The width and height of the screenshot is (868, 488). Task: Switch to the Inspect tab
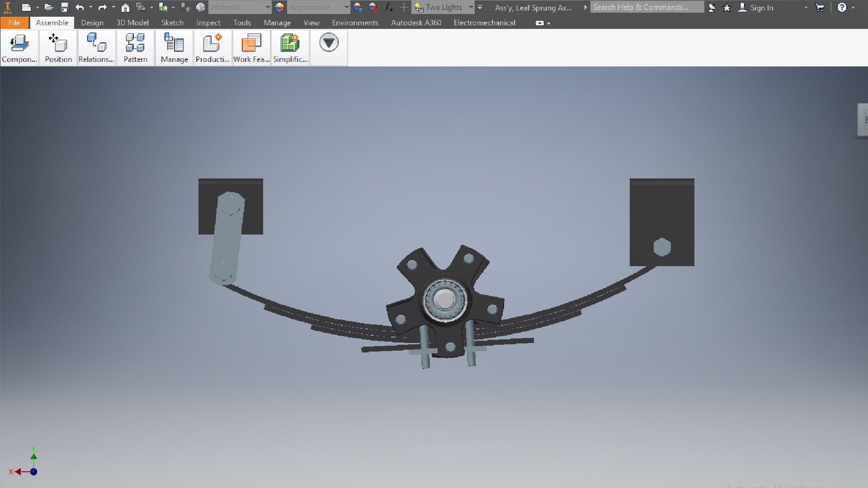click(x=208, y=23)
